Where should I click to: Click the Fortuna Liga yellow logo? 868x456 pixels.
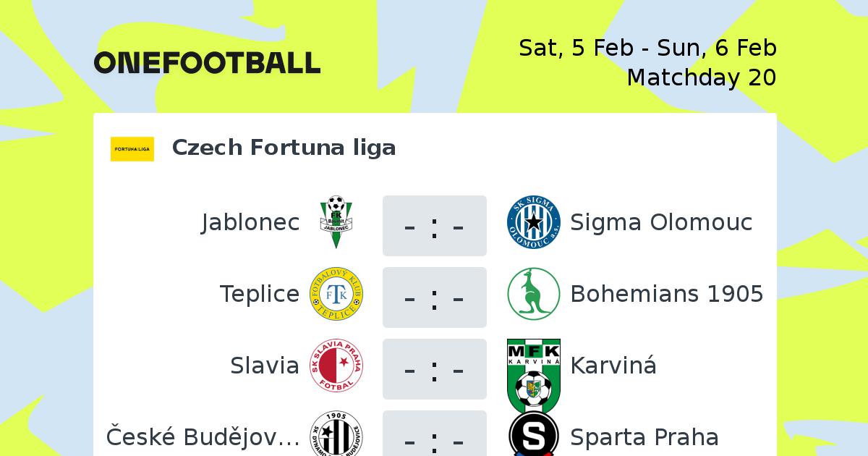pos(132,148)
